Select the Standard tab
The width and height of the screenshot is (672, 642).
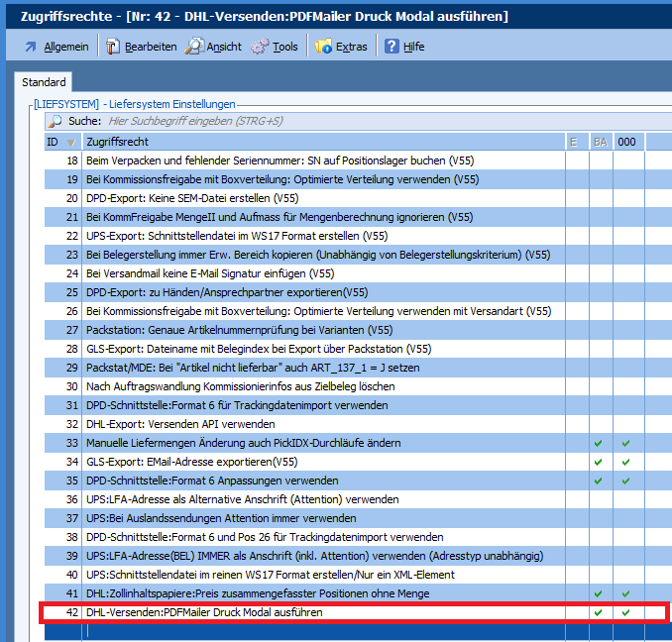click(x=44, y=82)
